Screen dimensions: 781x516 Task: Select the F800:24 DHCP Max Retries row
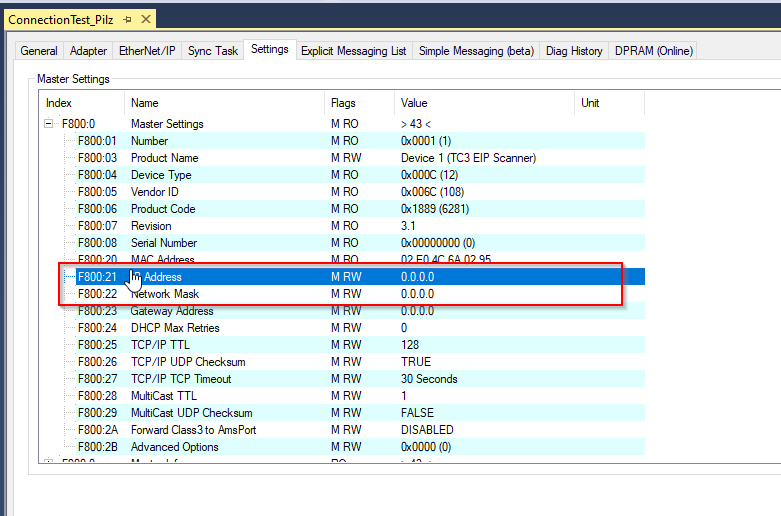pos(342,328)
